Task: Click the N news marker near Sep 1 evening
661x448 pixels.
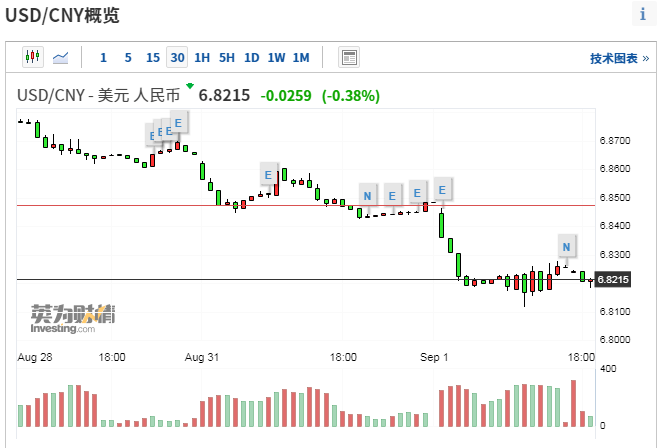Action: click(x=566, y=246)
